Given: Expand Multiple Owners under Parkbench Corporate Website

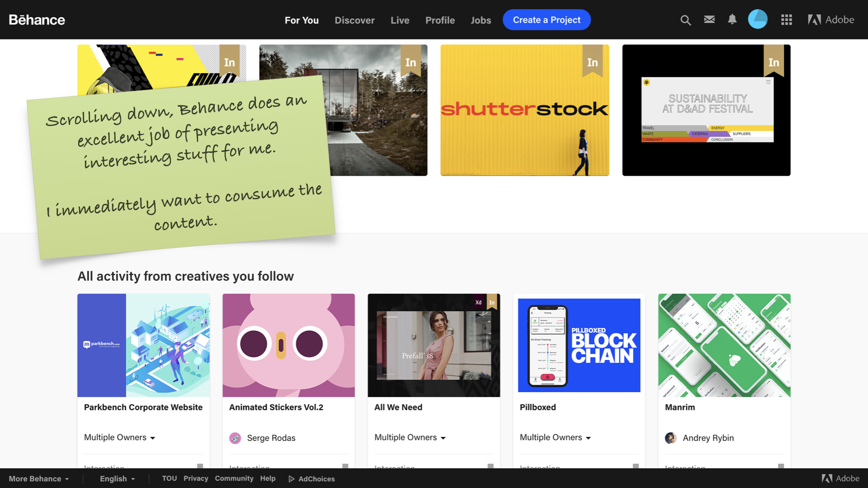Looking at the screenshot, I should point(119,437).
